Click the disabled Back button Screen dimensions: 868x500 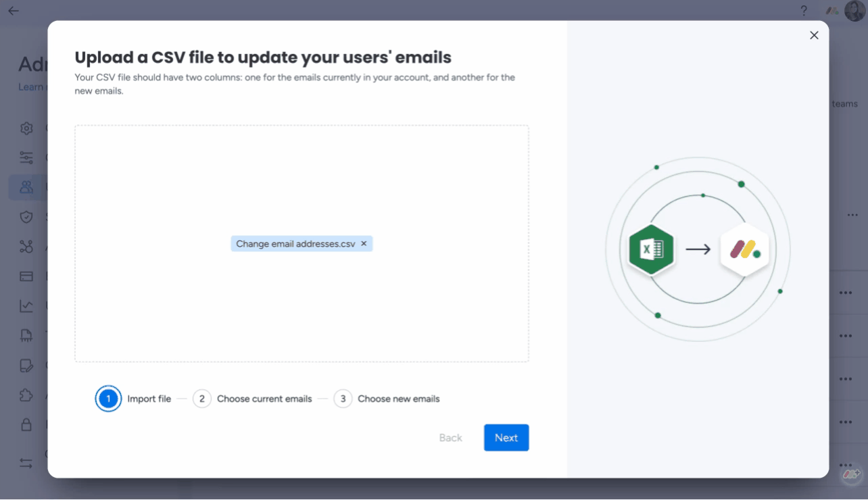point(450,438)
